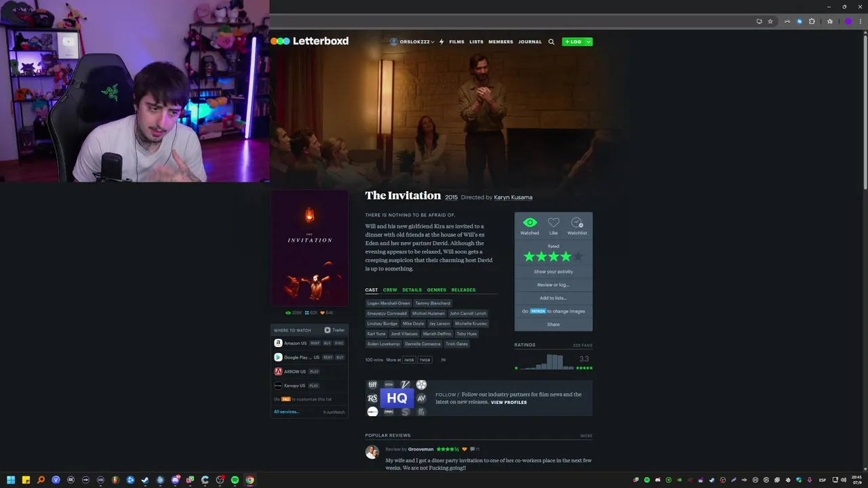
Task: Switch to Chrome in the taskbar
Action: click(x=250, y=480)
